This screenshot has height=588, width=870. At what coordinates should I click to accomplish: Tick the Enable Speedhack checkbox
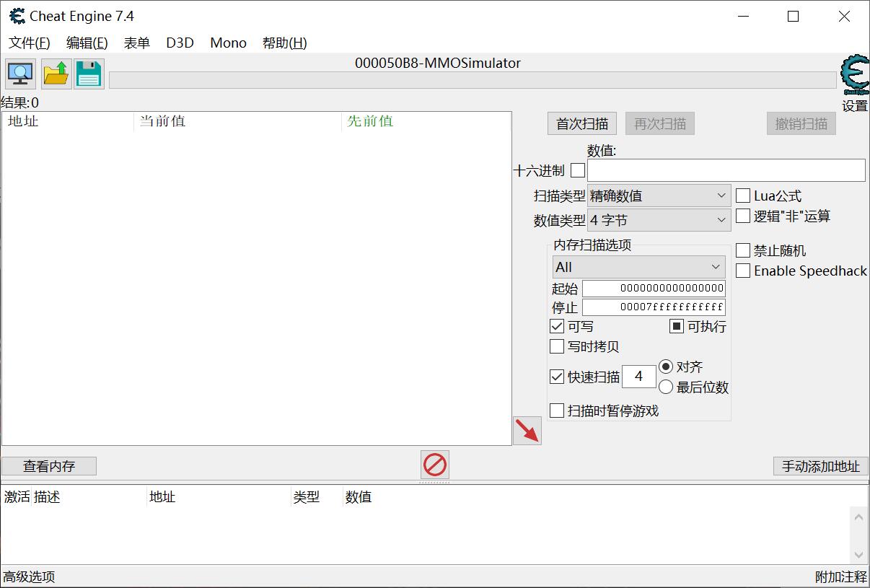pos(743,271)
